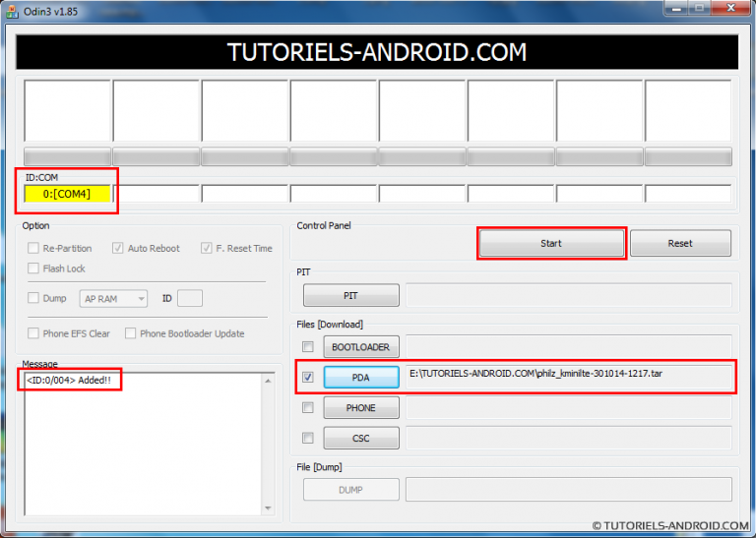The width and height of the screenshot is (756, 538).
Task: Click the BOOTLOADER path field
Action: point(569,347)
